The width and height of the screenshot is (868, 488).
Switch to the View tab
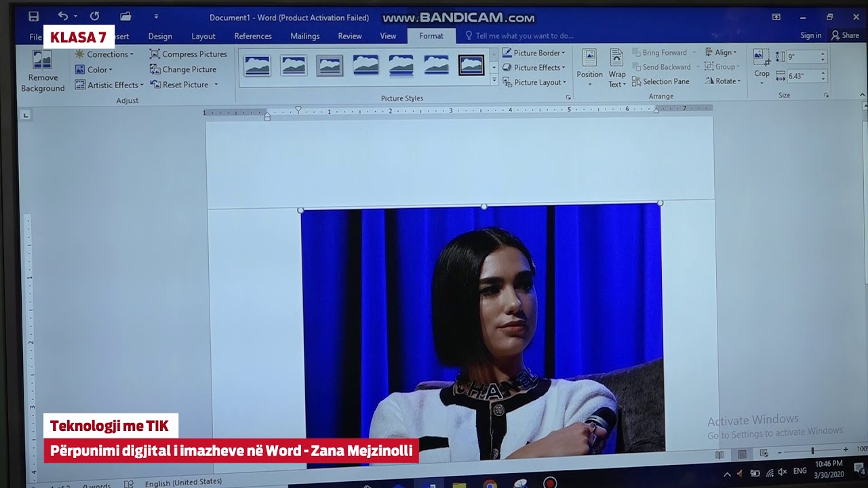point(388,37)
